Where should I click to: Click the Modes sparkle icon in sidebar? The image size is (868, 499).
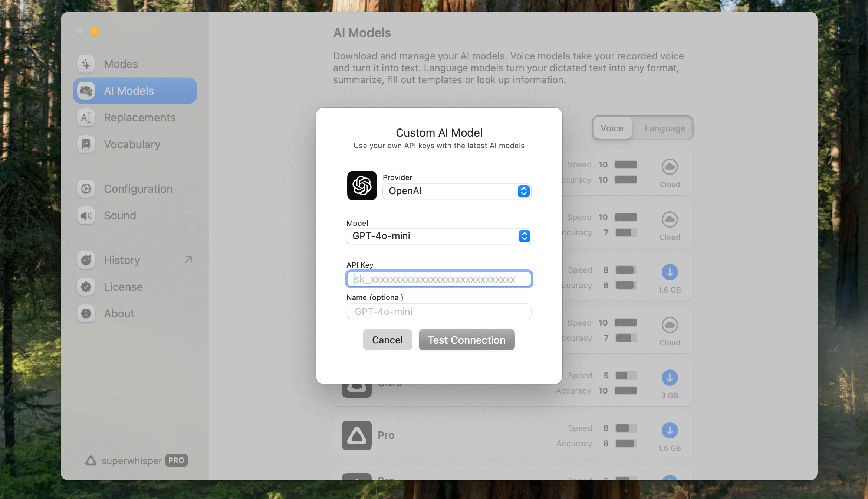point(86,64)
